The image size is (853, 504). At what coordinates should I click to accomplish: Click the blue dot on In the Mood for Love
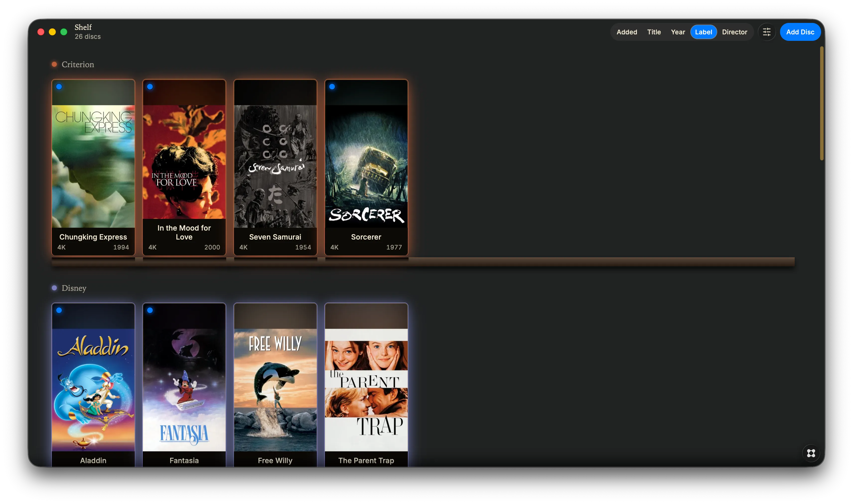150,87
